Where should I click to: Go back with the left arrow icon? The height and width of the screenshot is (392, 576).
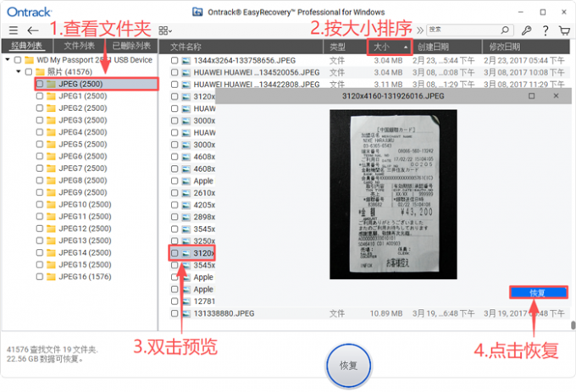(x=33, y=30)
